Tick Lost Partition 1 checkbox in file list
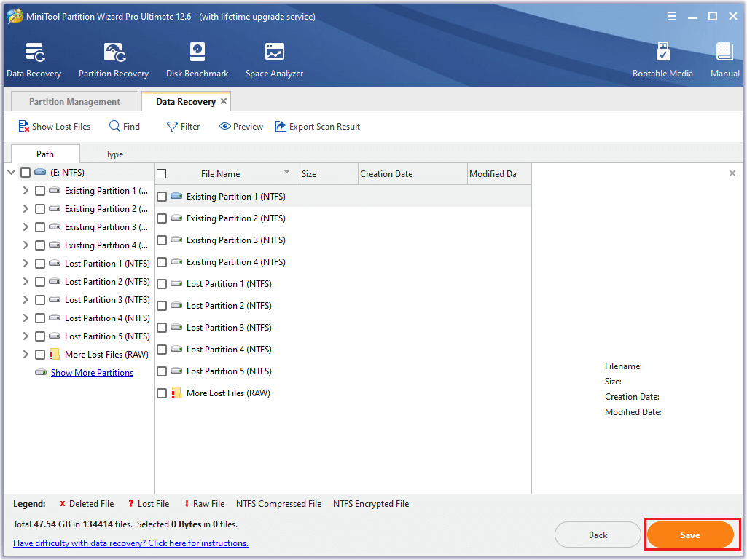This screenshot has width=747, height=560. point(162,284)
